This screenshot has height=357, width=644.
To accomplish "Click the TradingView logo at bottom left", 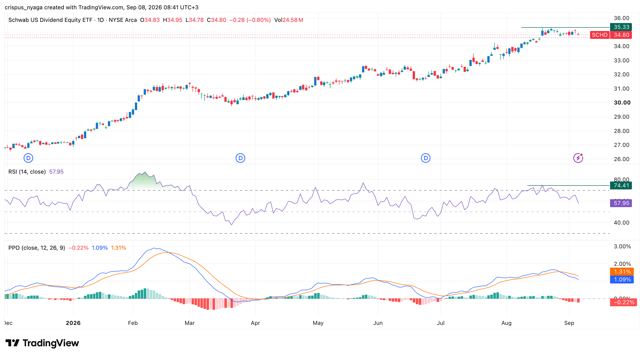I will [42, 343].
